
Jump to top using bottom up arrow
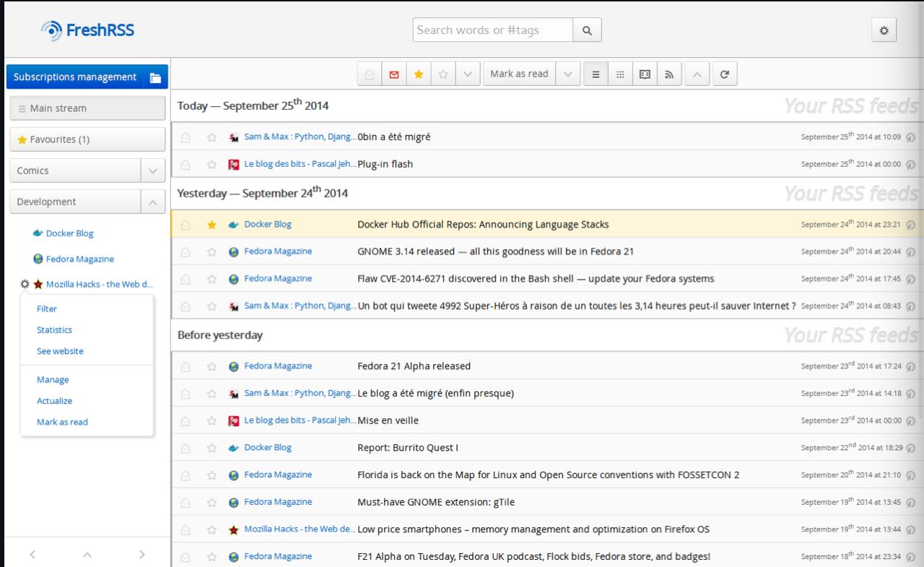[x=87, y=555]
